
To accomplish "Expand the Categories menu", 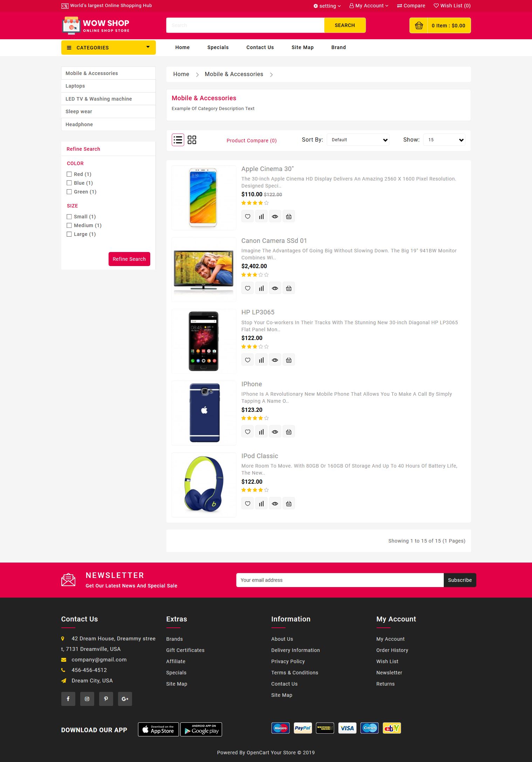I will pyautogui.click(x=109, y=48).
